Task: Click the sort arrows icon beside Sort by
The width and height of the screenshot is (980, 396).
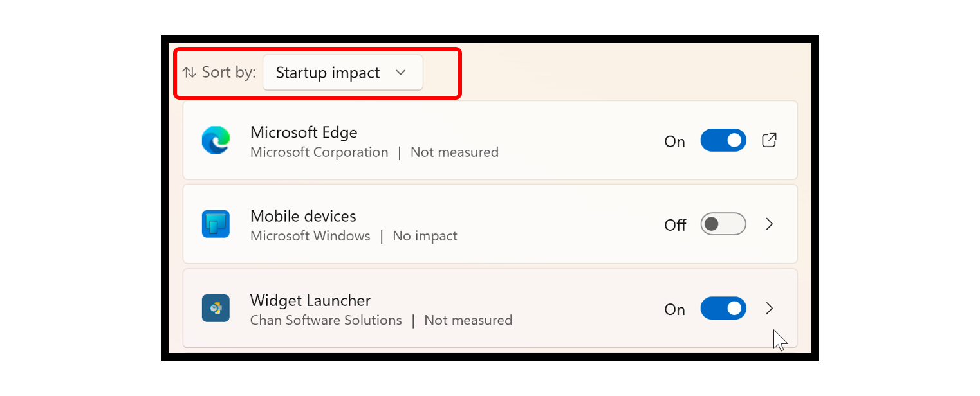Action: (189, 72)
